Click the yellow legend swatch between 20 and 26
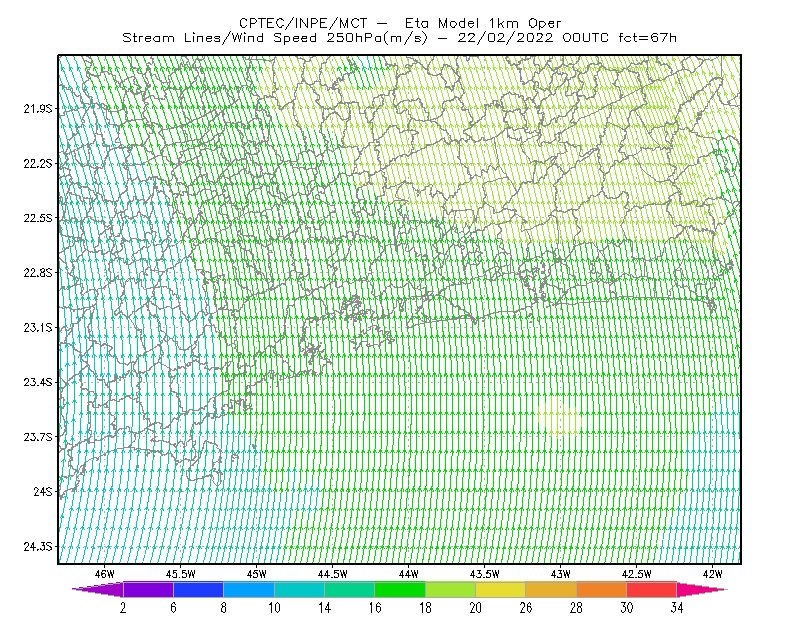The height and width of the screenshot is (618, 800). tap(501, 589)
